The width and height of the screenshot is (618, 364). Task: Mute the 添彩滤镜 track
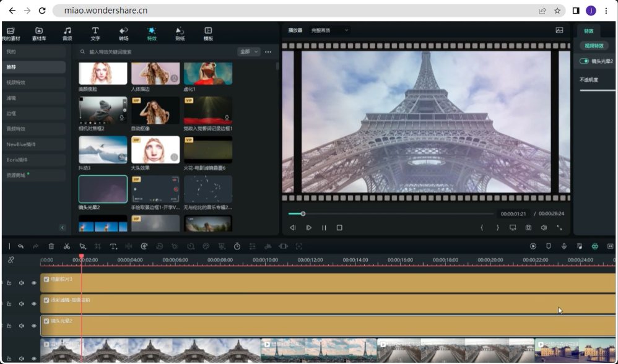tap(22, 304)
